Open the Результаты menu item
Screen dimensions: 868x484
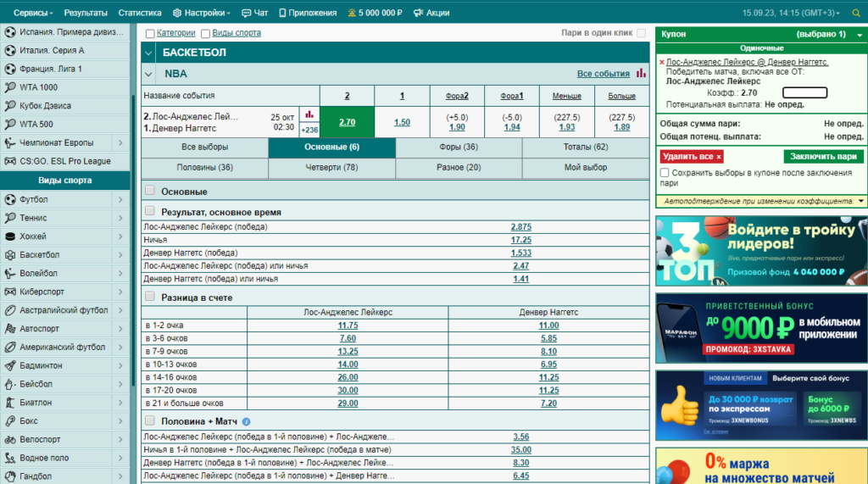[86, 13]
